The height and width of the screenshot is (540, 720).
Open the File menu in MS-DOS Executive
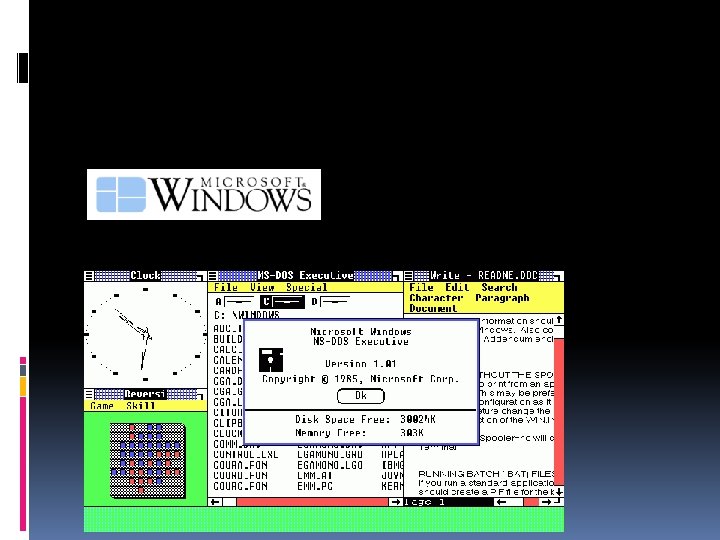(x=226, y=287)
